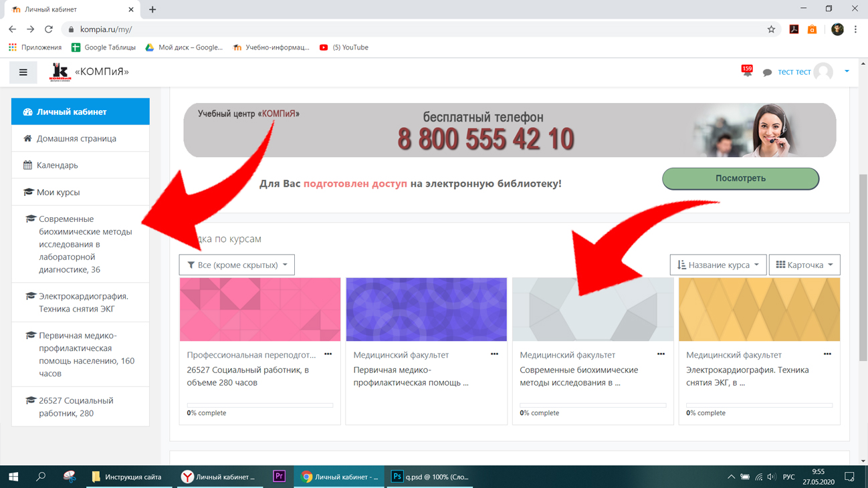The image size is (868, 488).
Task: Click the kompia.ru/my/ address bar
Action: [x=421, y=29]
